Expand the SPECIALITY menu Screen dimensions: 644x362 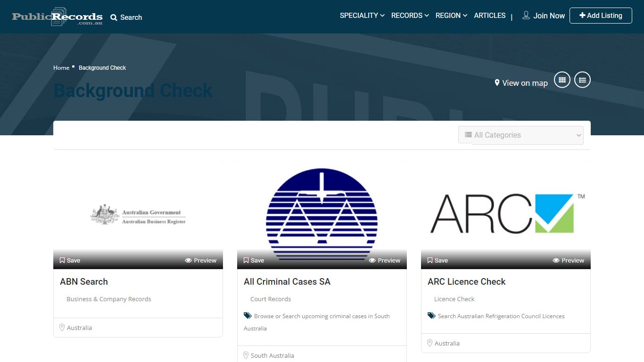[362, 16]
